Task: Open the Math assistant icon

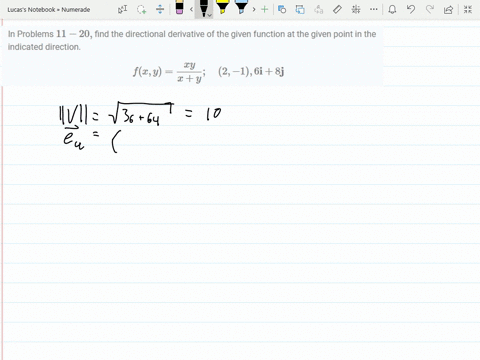Action: 356,9
